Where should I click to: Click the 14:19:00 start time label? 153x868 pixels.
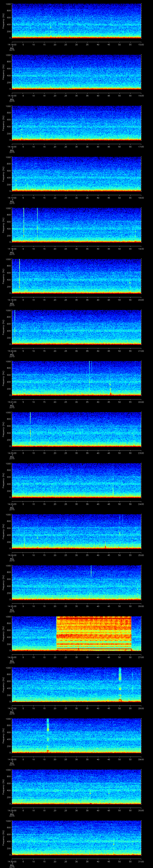[12, 300]
